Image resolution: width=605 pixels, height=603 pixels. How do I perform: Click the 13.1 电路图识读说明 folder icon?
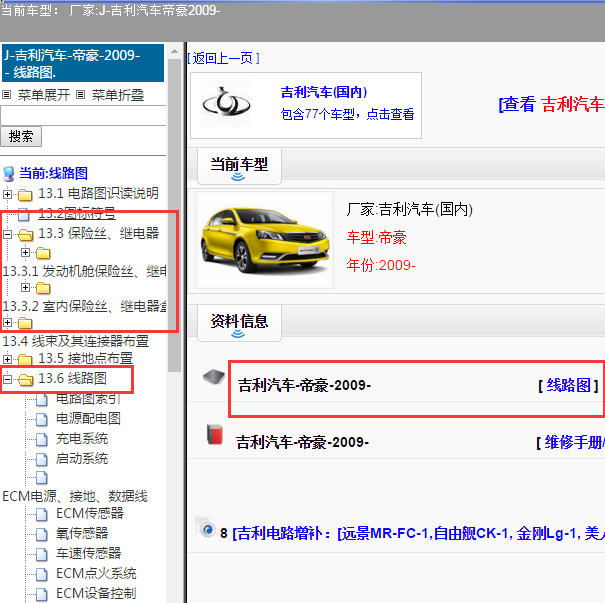pyautogui.click(x=25, y=194)
